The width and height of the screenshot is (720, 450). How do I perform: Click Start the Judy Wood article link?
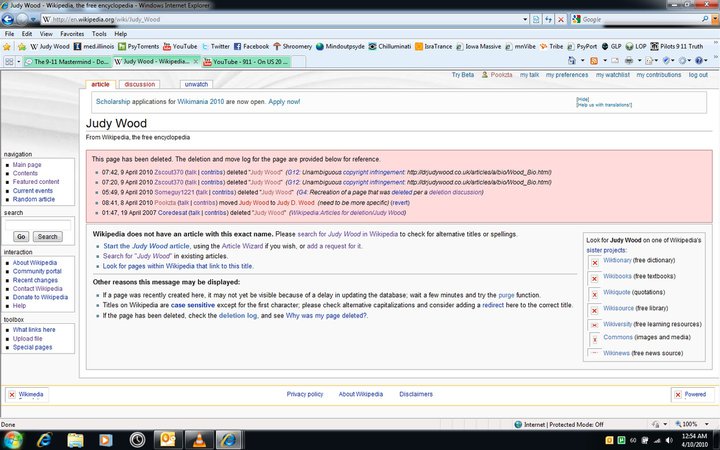pos(146,246)
